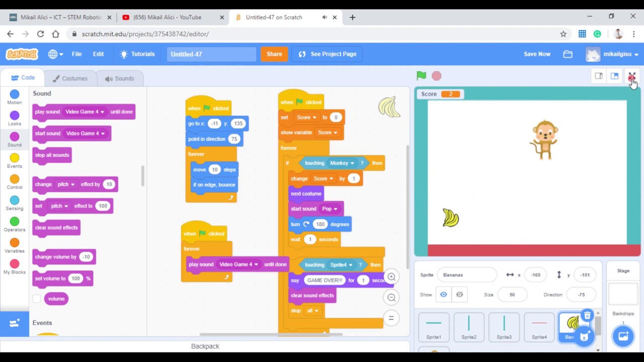Screen dimensions: 644x362
Task: Open the Events block category
Action: coord(15,161)
